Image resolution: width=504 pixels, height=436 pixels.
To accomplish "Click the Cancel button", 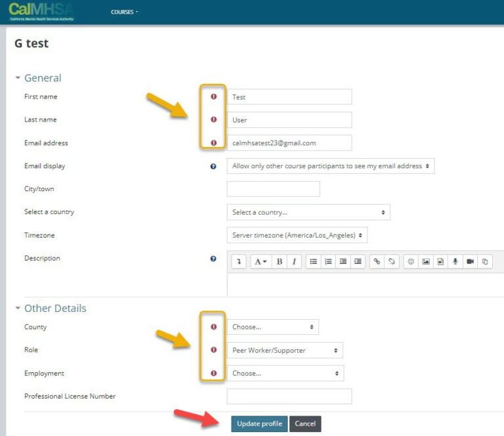I will click(x=305, y=424).
